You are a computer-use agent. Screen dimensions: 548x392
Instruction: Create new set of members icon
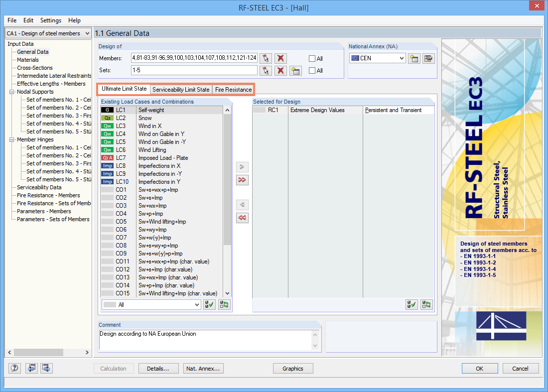coord(295,71)
